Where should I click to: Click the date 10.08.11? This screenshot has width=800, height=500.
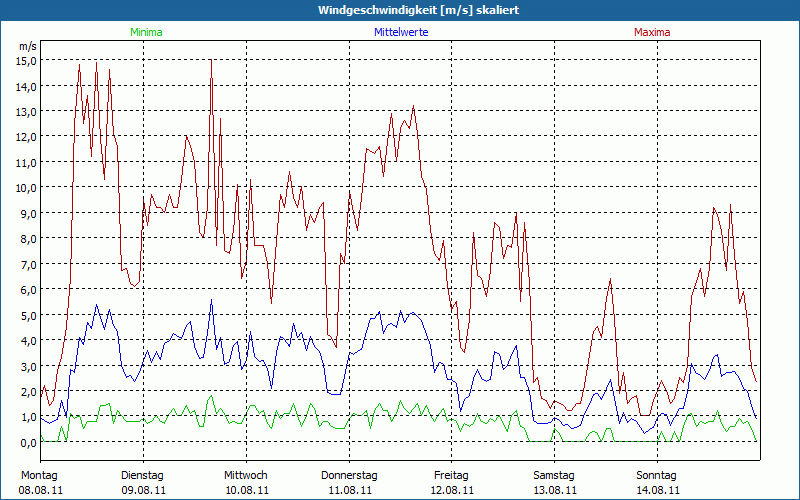[247, 490]
